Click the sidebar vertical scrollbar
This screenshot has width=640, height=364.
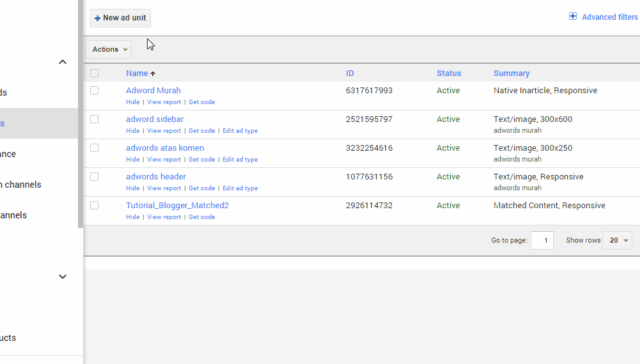81,114
